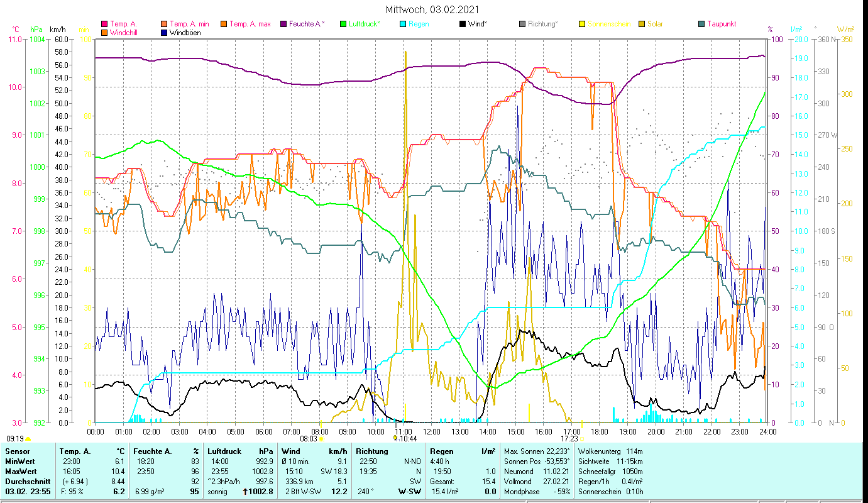Click the "Sonnenschein 0:10h" entry
The height and width of the screenshot is (503, 868).
(610, 492)
